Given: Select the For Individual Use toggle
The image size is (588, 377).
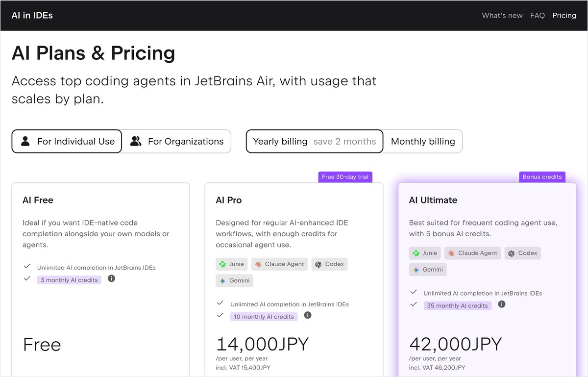Looking at the screenshot, I should point(67,141).
